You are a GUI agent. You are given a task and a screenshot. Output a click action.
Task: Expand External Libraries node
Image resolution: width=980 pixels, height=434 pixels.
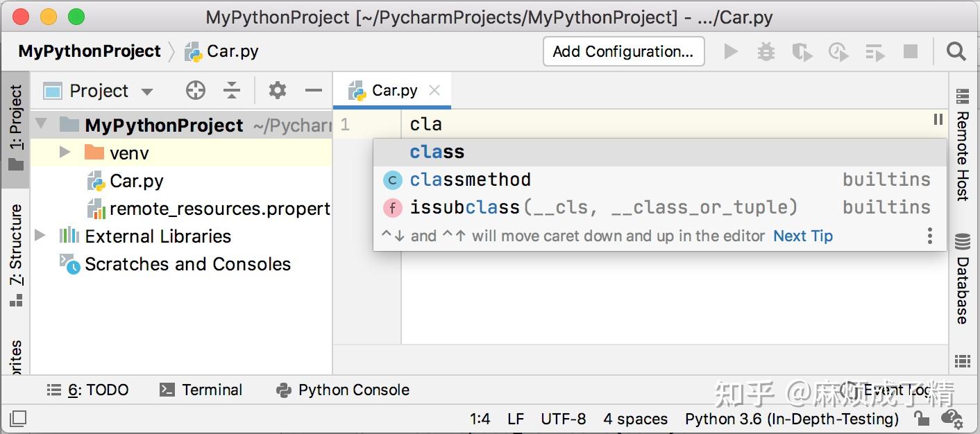click(x=40, y=236)
